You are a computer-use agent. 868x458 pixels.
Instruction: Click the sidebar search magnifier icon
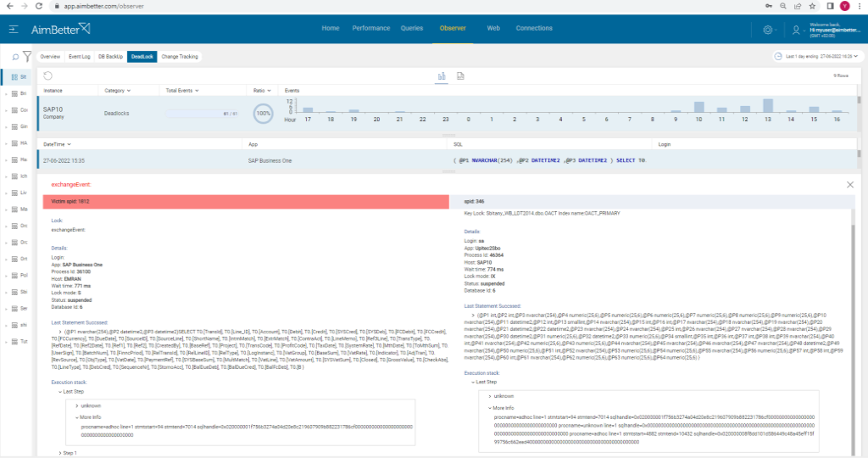(15, 57)
